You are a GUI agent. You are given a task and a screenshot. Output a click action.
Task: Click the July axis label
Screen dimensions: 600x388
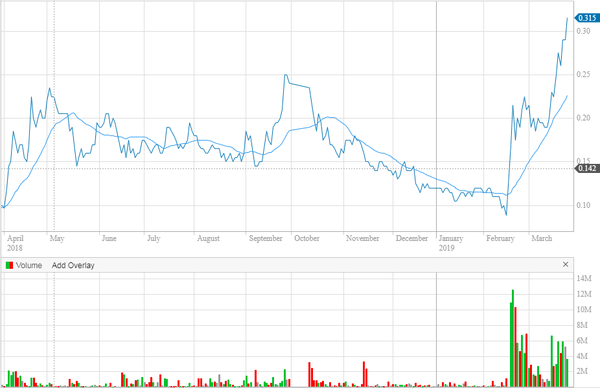pos(154,238)
